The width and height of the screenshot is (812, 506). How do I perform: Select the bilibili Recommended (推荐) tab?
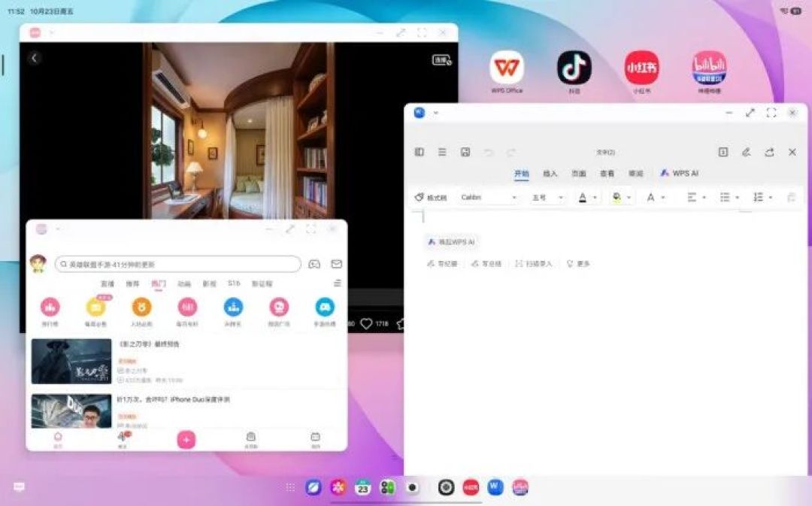tap(132, 283)
